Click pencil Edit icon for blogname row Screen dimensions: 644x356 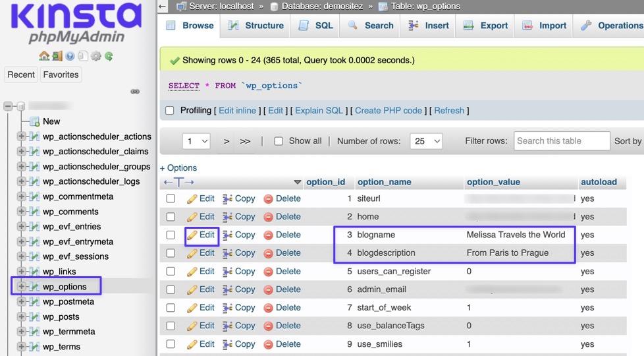(x=192, y=235)
